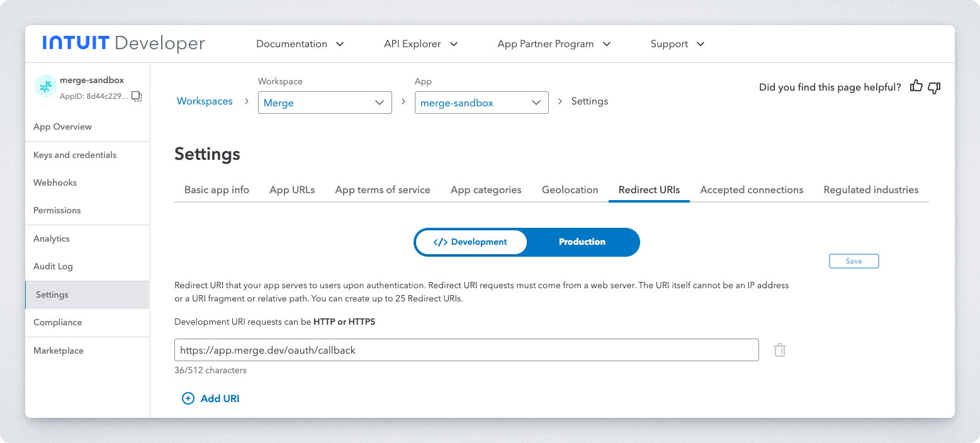The image size is (980, 443).
Task: Click the thumbs down icon
Action: [934, 87]
